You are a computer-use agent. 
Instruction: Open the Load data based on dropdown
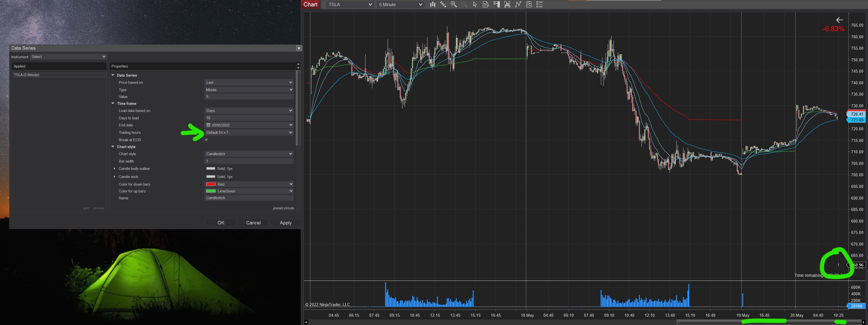(249, 110)
